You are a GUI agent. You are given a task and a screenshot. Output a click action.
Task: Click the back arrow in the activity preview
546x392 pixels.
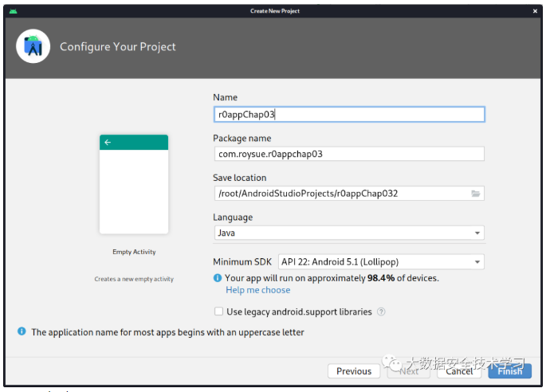point(108,143)
